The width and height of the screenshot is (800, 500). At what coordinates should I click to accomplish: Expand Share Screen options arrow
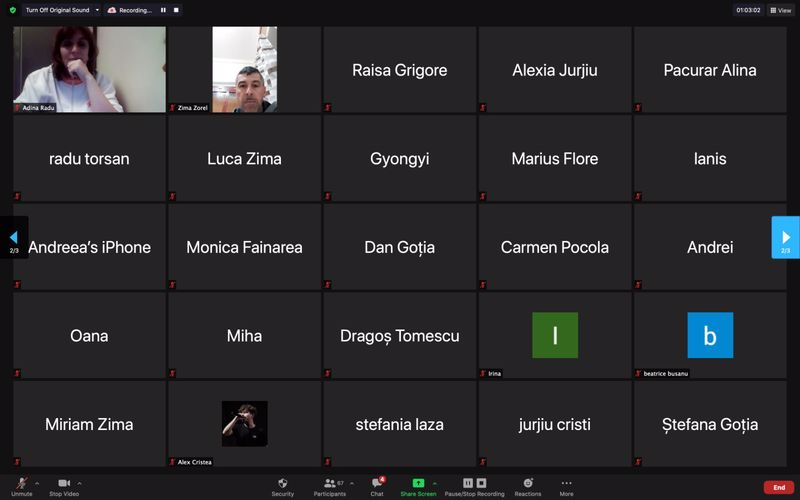pyautogui.click(x=434, y=483)
